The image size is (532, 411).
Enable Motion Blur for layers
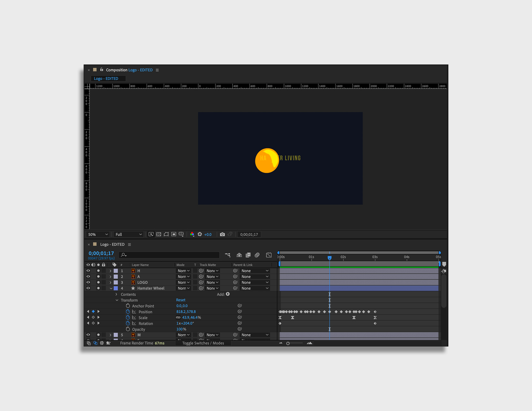click(257, 255)
